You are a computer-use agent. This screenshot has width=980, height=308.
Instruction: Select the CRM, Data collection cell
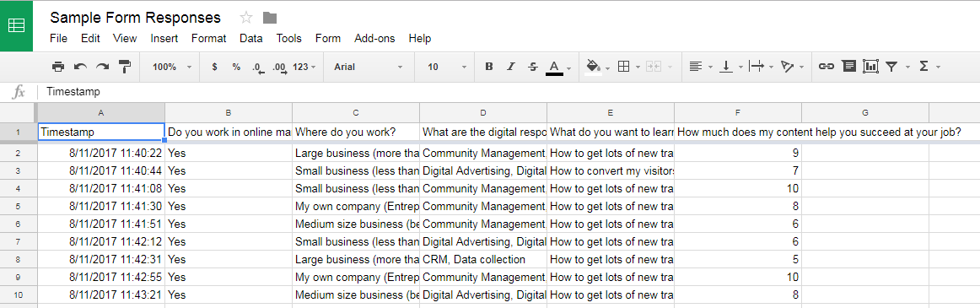pos(483,259)
